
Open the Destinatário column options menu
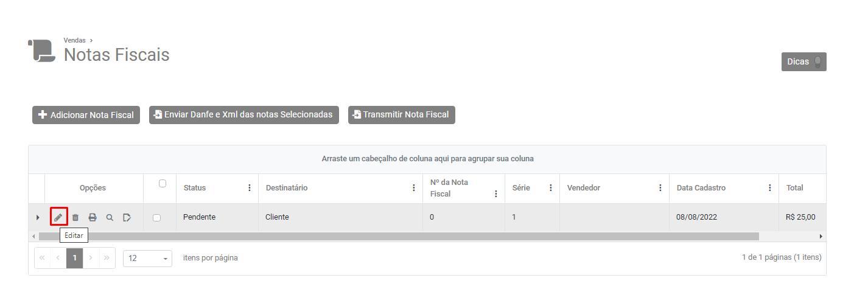coord(414,188)
